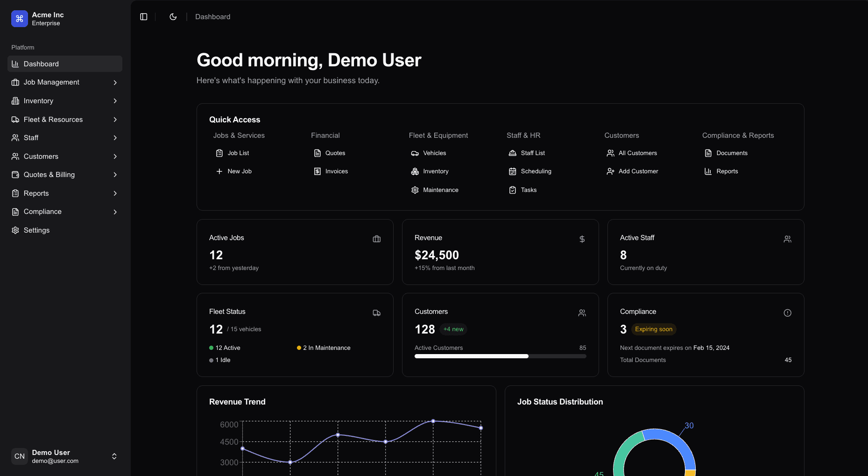Click the '2 In Maintenance' status
This screenshot has height=476, width=868.
324,348
